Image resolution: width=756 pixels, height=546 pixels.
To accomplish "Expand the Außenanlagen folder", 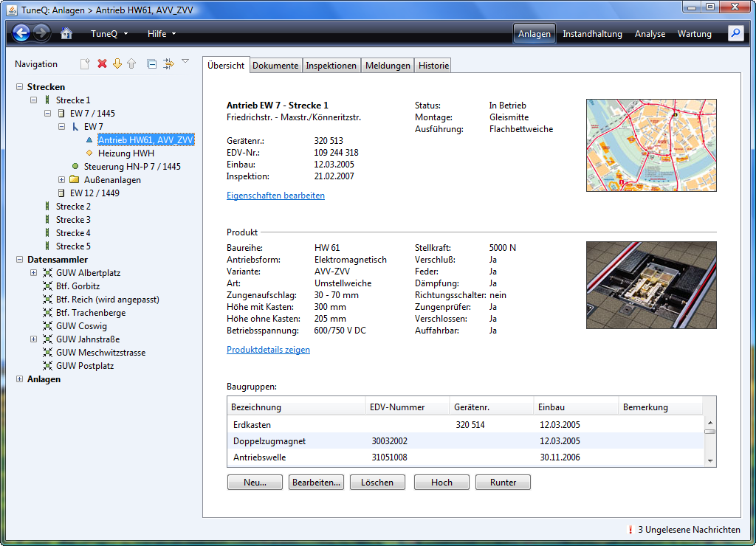I will 62,180.
